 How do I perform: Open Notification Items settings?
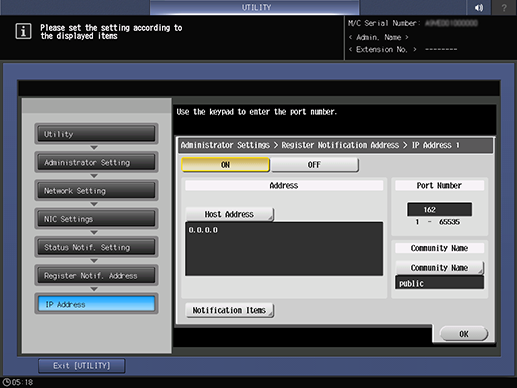(229, 310)
